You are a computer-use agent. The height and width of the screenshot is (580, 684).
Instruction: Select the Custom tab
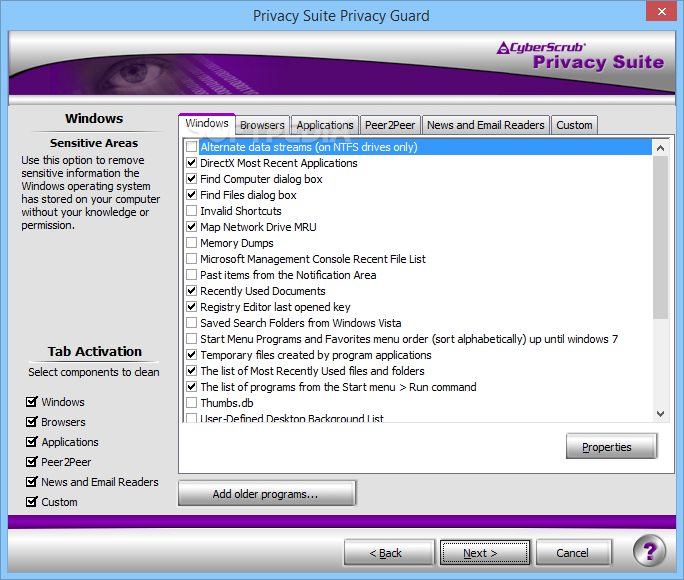tap(574, 125)
